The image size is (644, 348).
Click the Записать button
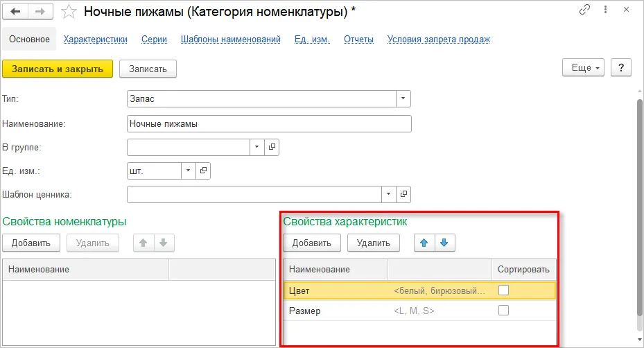(x=148, y=69)
